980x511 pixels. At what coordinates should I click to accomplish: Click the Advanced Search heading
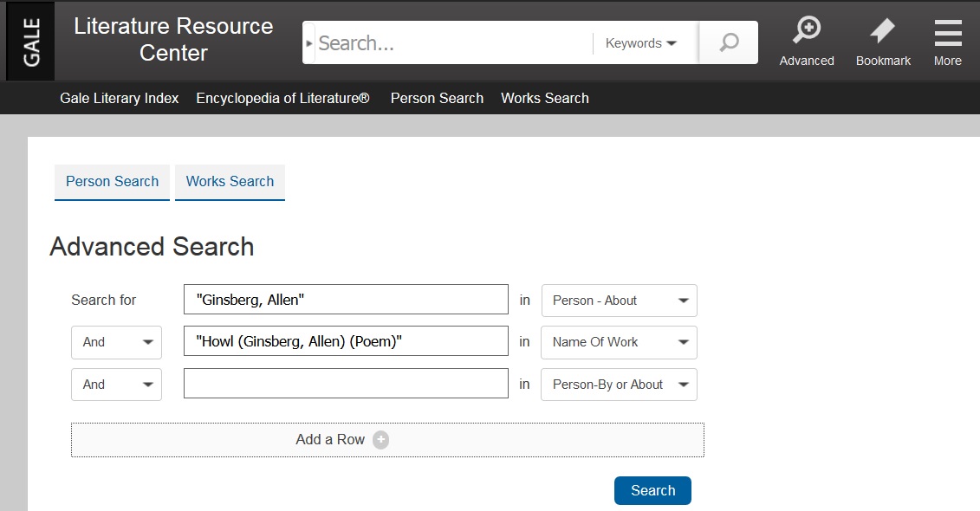(152, 247)
